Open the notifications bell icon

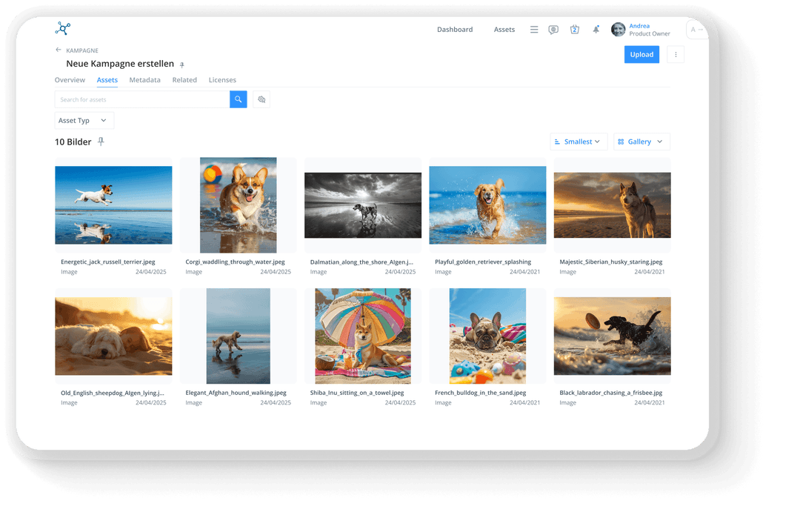click(x=596, y=30)
